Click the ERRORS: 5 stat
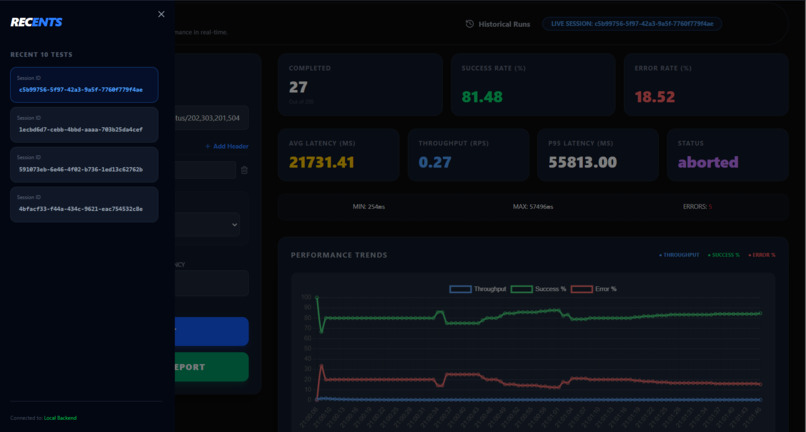This screenshot has height=432, width=806. (x=698, y=207)
